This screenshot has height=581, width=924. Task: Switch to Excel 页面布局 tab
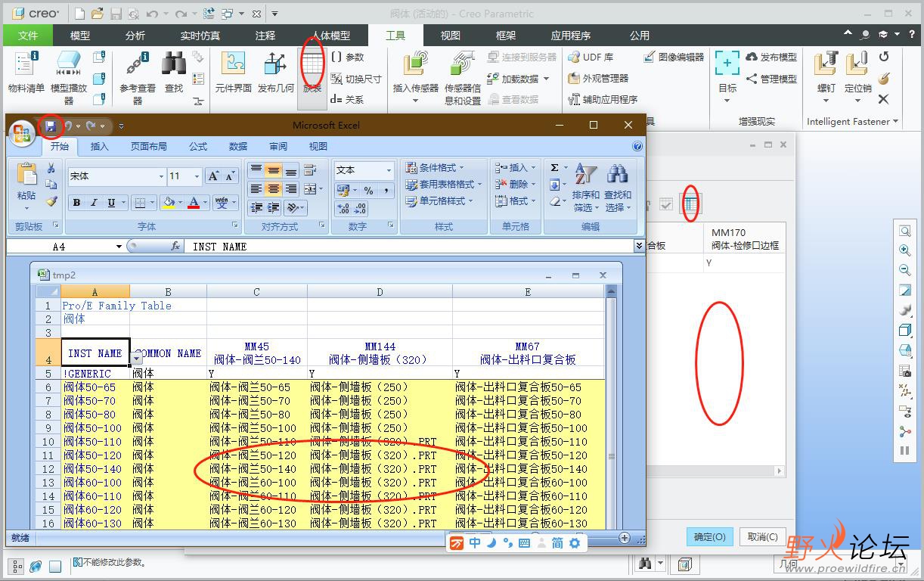[x=149, y=147]
